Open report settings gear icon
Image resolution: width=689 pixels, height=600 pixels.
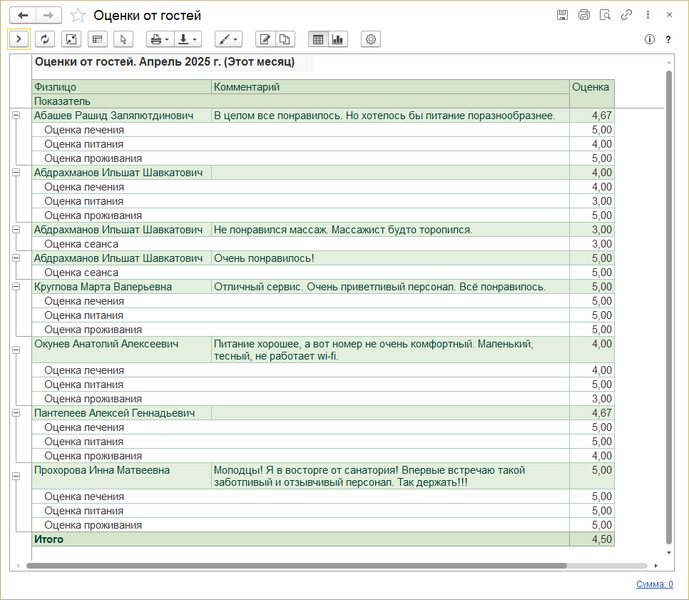[x=371, y=39]
